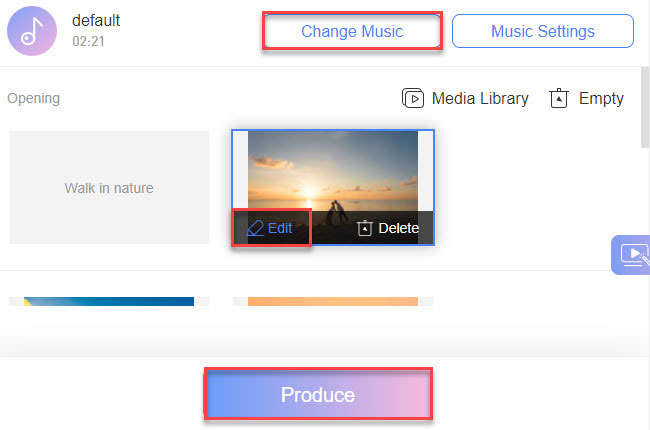Image resolution: width=650 pixels, height=430 pixels.
Task: Click the Produce button
Action: [x=318, y=395]
